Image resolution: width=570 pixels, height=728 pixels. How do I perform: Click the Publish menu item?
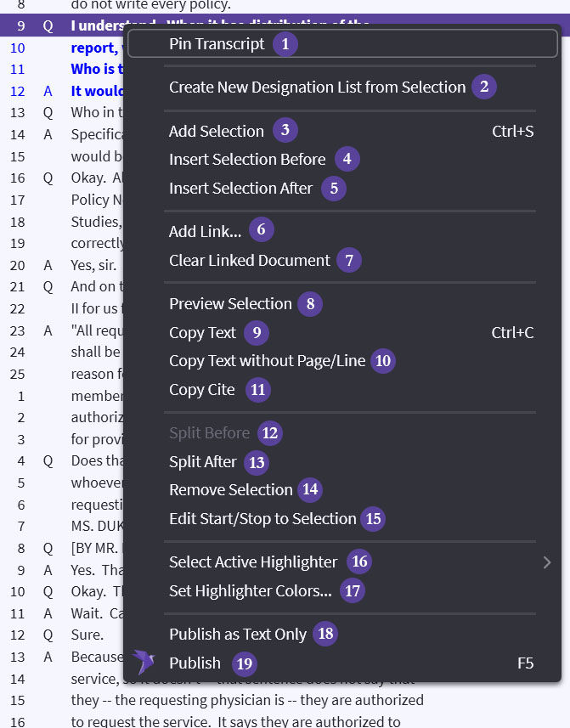(195, 663)
